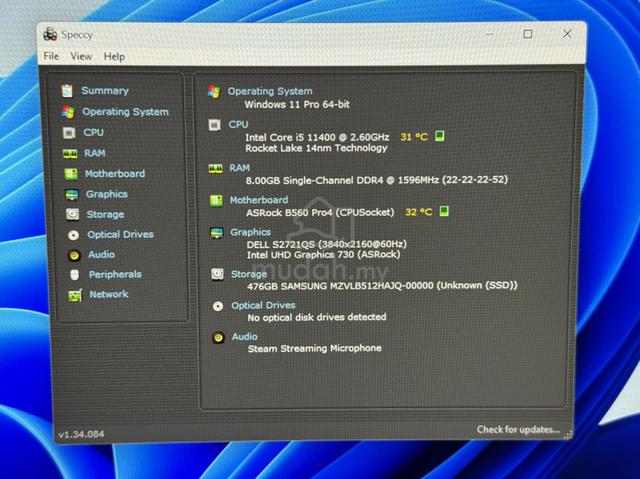Click the green CPU temperature indicator icon
This screenshot has height=479, width=640.
click(439, 136)
